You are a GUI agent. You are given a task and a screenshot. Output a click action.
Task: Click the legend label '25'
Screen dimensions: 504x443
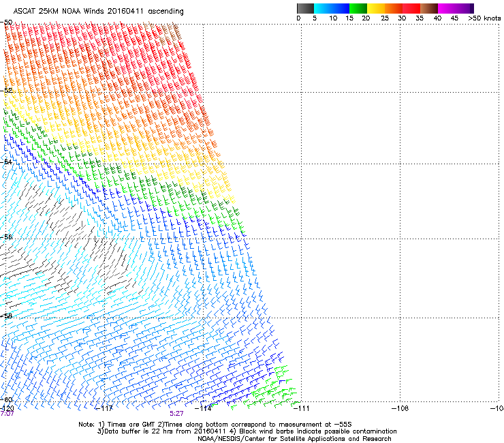tap(385, 18)
